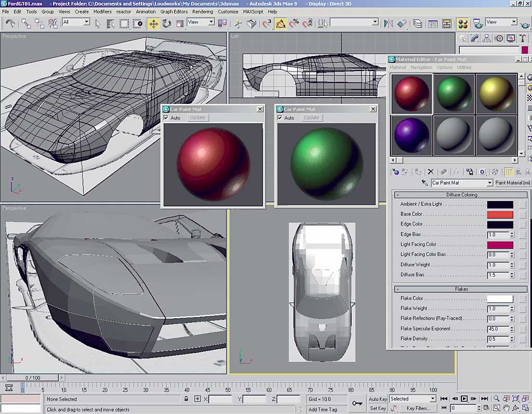The image size is (532, 414).
Task: Open the Curve Editor from toolbar
Action: pos(433,23)
